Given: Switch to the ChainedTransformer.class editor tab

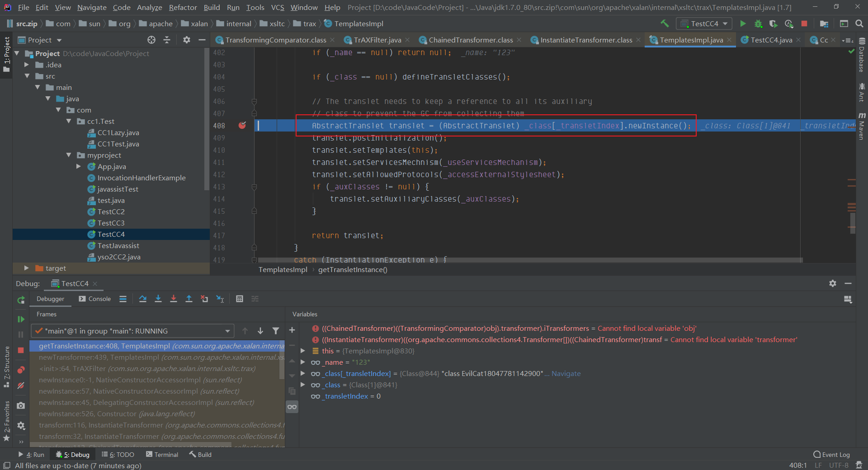Looking at the screenshot, I should click(470, 40).
